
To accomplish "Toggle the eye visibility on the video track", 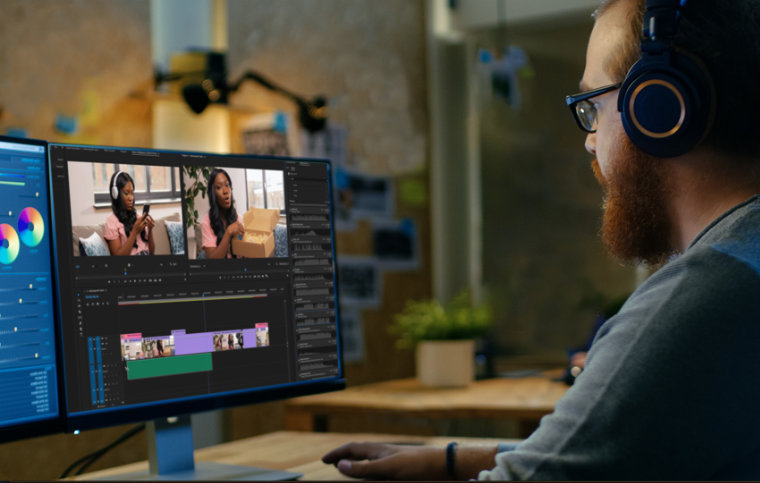I will point(105,343).
